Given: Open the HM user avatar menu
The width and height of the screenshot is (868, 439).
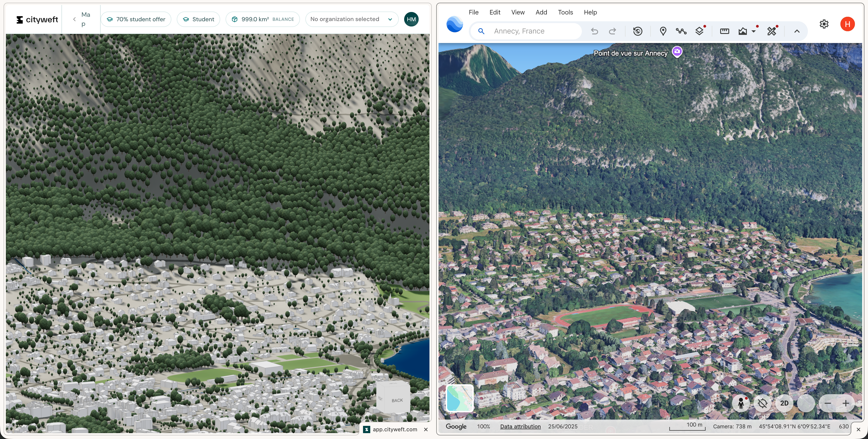Looking at the screenshot, I should [x=411, y=19].
